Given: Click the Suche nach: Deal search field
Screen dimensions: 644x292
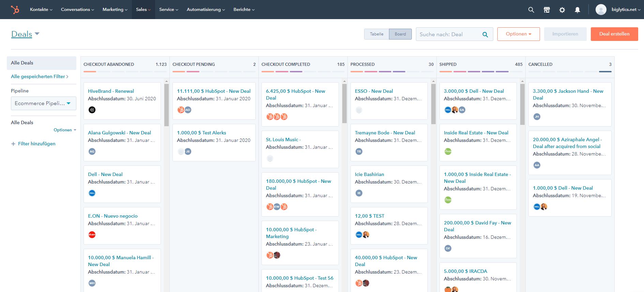Looking at the screenshot, I should (449, 34).
